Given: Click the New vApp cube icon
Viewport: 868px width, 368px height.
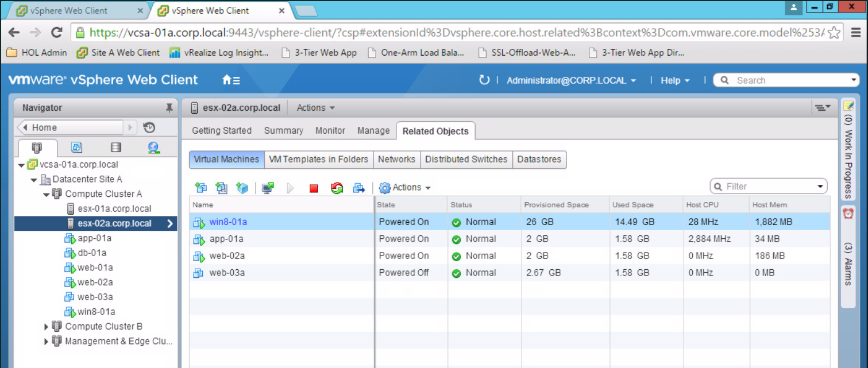Looking at the screenshot, I should [242, 188].
